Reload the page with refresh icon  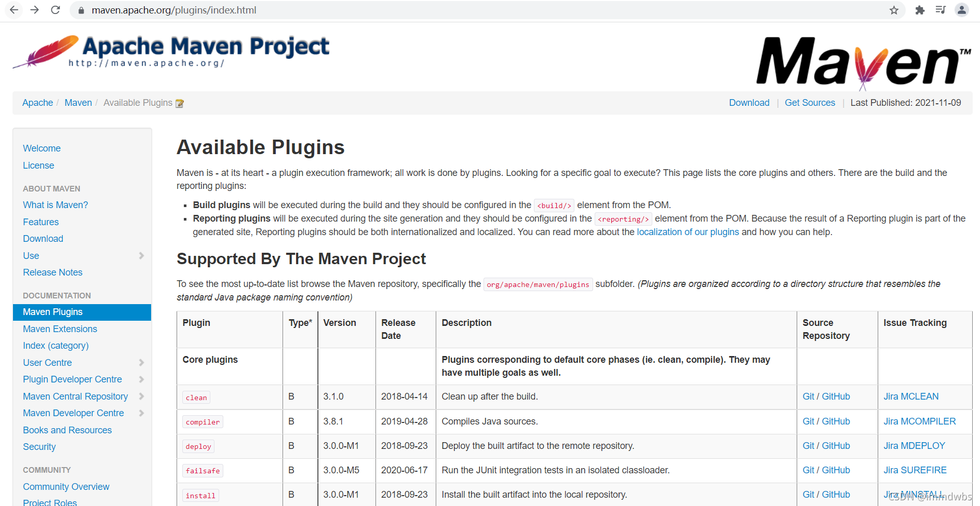[56, 10]
